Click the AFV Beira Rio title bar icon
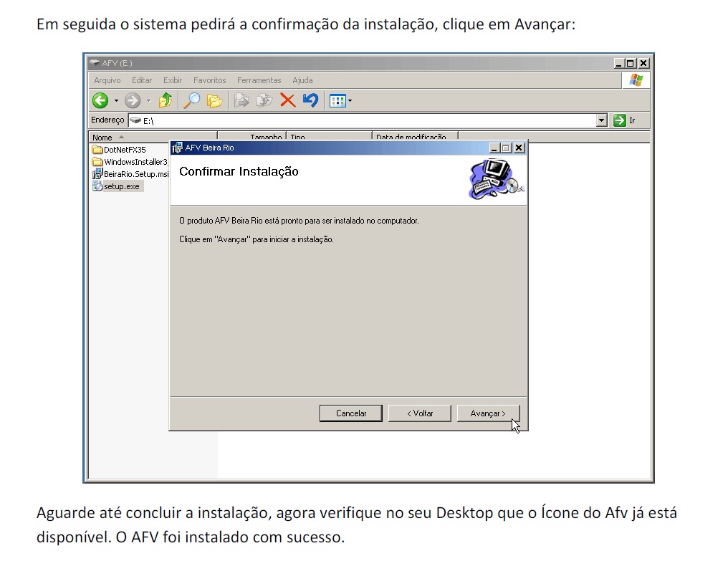This screenshot has width=728, height=561. point(177,148)
